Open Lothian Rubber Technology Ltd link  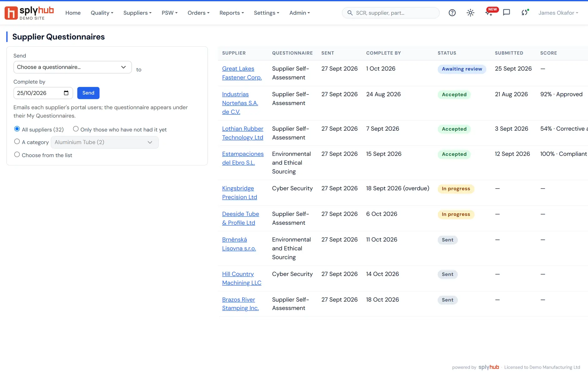[243, 133]
